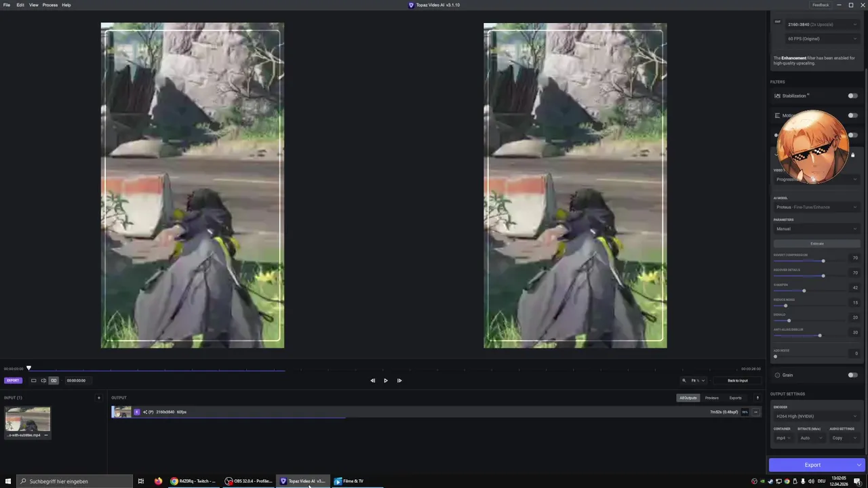Image resolution: width=868 pixels, height=488 pixels.
Task: Click the Add Noise slider handle
Action: pyautogui.click(x=775, y=357)
